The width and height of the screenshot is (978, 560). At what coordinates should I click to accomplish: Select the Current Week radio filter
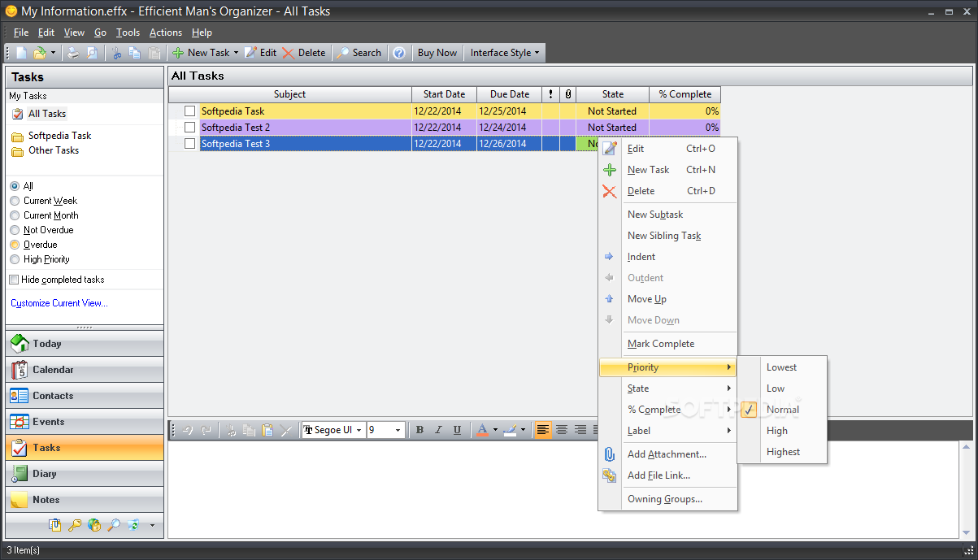(15, 201)
